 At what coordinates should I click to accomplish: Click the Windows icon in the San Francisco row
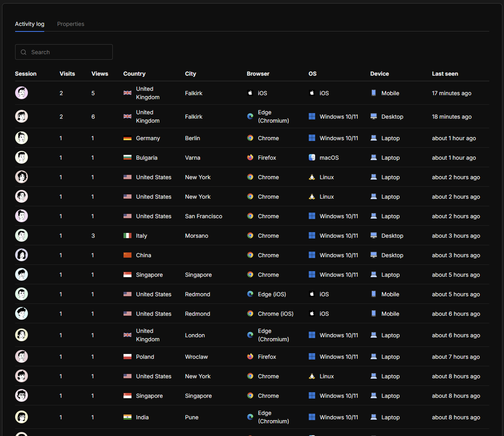[312, 216]
